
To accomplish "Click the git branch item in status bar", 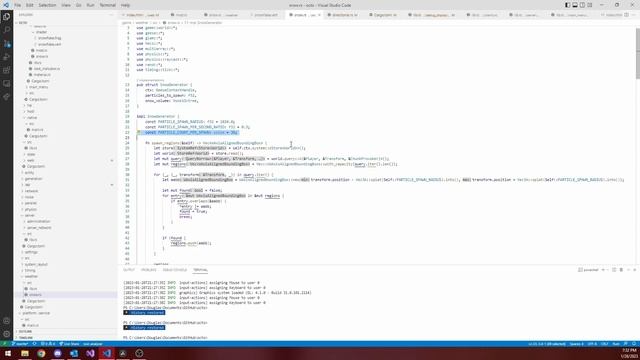I will (x=20, y=344).
